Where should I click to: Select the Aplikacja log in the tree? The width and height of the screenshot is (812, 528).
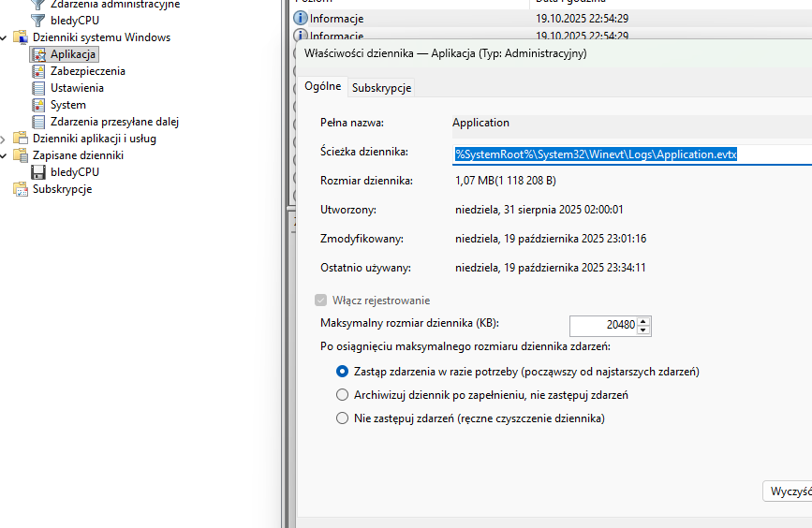click(x=73, y=54)
